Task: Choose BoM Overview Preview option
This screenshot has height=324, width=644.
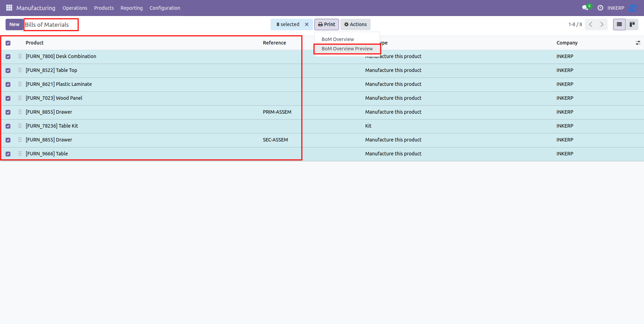Action: [347, 49]
